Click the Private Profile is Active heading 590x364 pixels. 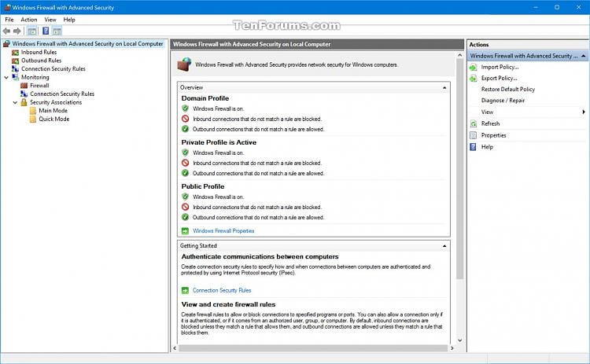[219, 142]
